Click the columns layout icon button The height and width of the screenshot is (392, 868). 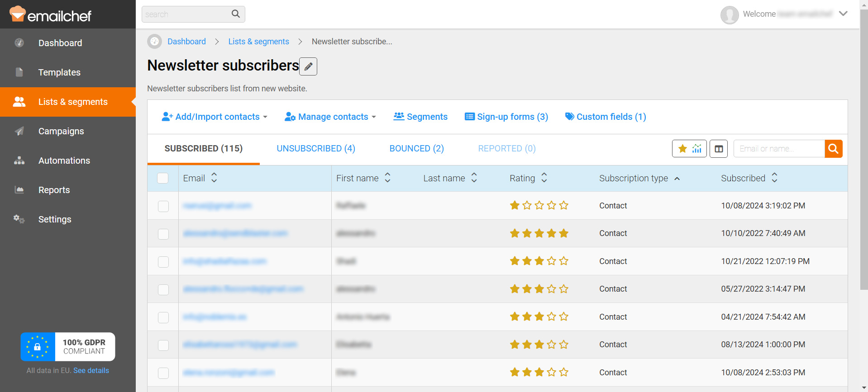[x=719, y=149]
